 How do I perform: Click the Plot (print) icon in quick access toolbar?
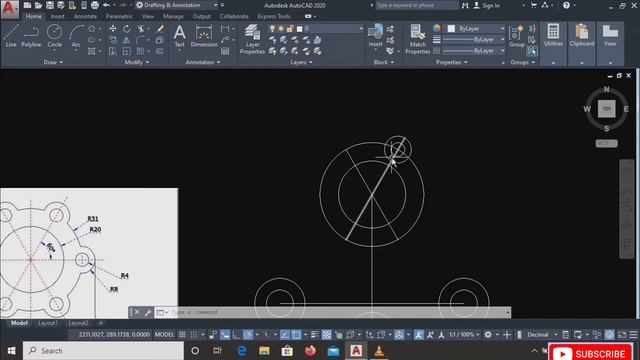pos(95,5)
